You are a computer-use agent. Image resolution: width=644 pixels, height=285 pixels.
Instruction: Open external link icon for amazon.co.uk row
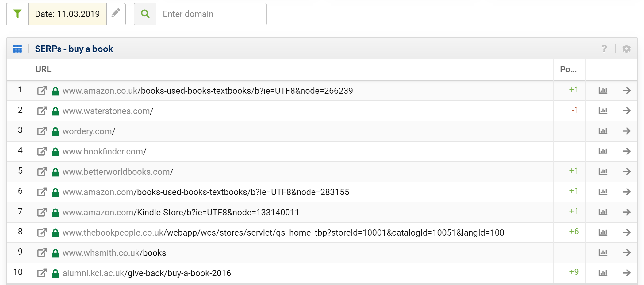pos(42,91)
